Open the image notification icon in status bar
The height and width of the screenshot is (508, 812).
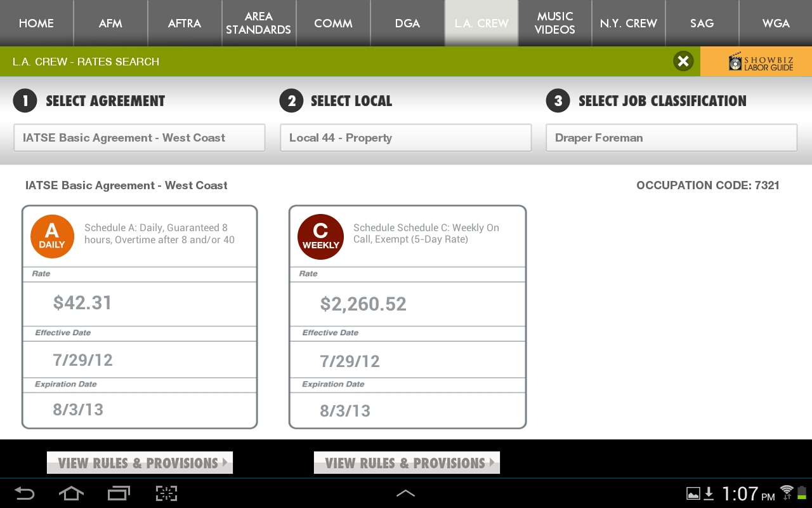click(693, 493)
